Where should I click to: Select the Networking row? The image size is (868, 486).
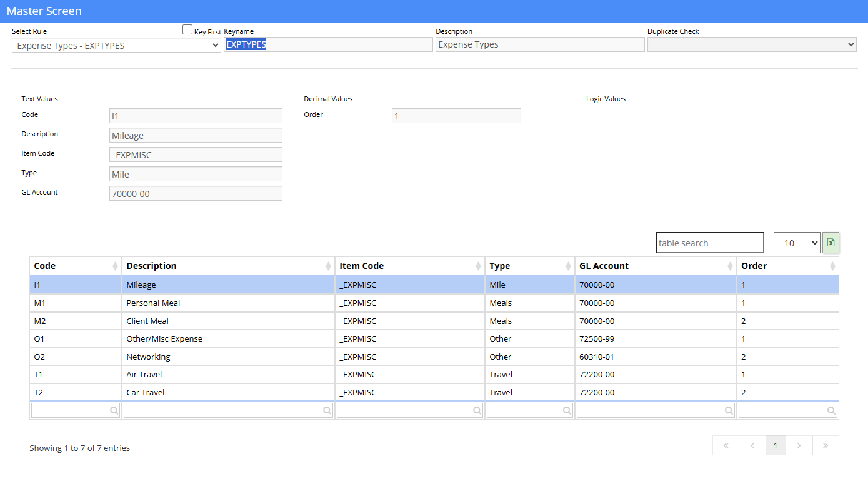(434, 357)
